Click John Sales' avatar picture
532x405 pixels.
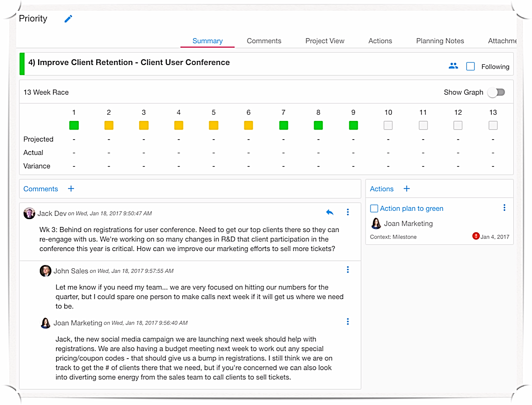coord(46,271)
